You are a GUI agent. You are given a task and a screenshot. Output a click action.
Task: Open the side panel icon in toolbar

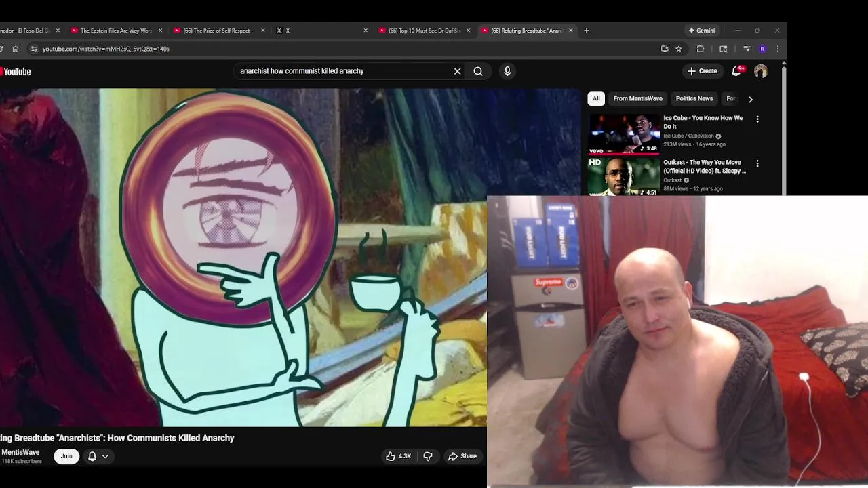point(724,49)
